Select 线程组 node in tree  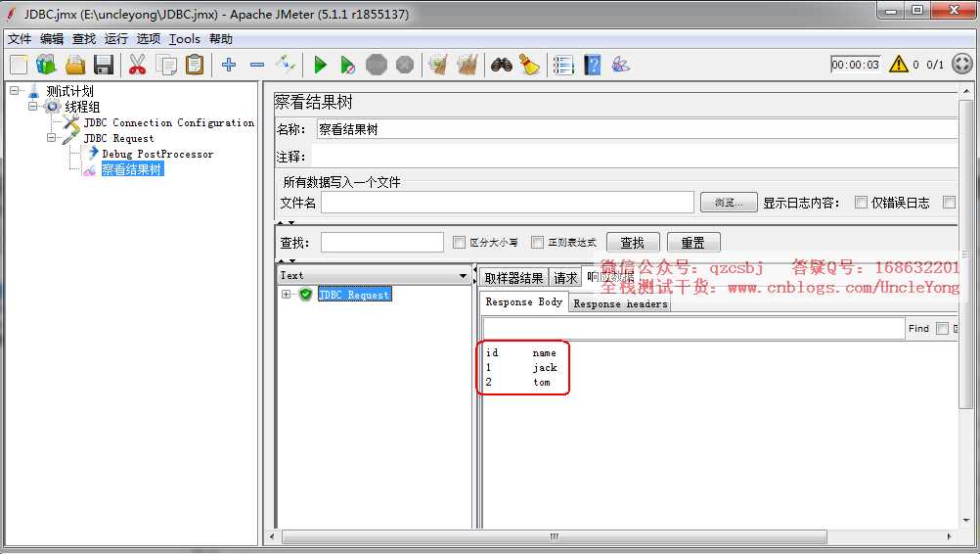click(82, 107)
